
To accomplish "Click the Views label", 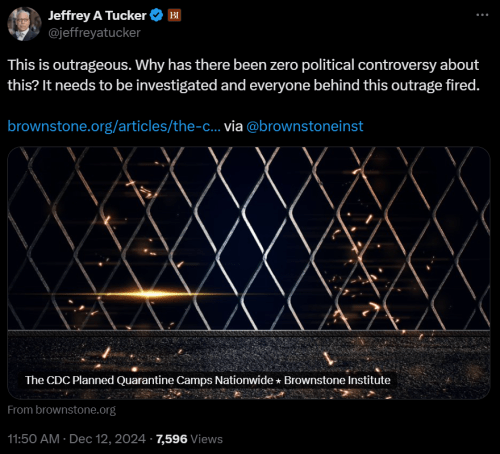I will tap(207, 439).
